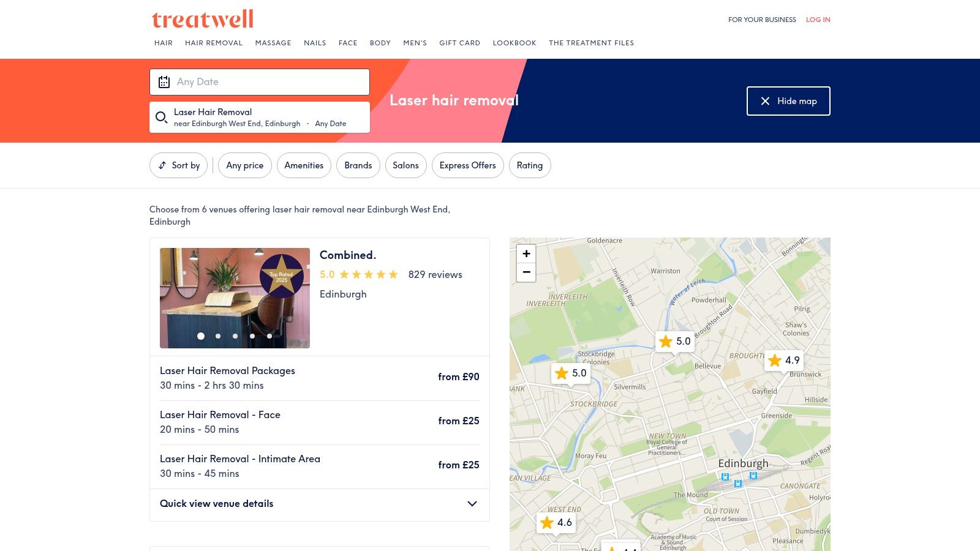The height and width of the screenshot is (551, 980).
Task: Select the 5.0-rated map star marker near Stockbridge
Action: coord(570,373)
